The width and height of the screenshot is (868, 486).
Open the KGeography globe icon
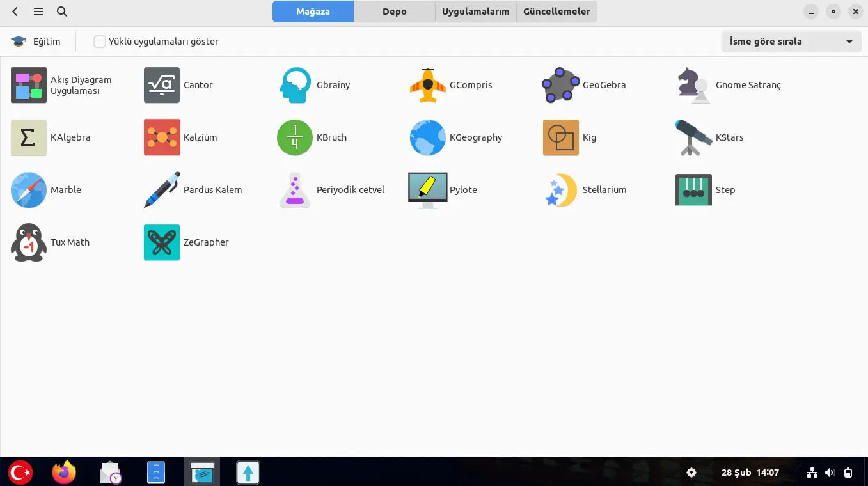[428, 137]
